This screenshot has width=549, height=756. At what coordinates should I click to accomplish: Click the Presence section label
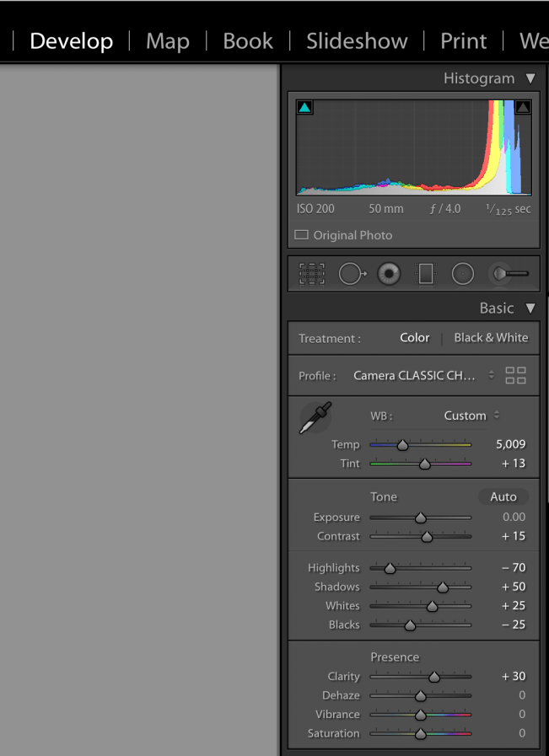click(x=395, y=657)
